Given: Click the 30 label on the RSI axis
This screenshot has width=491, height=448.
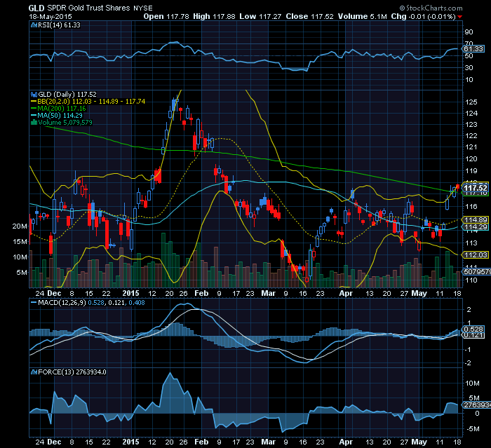Looking at the screenshot, I should point(469,67).
